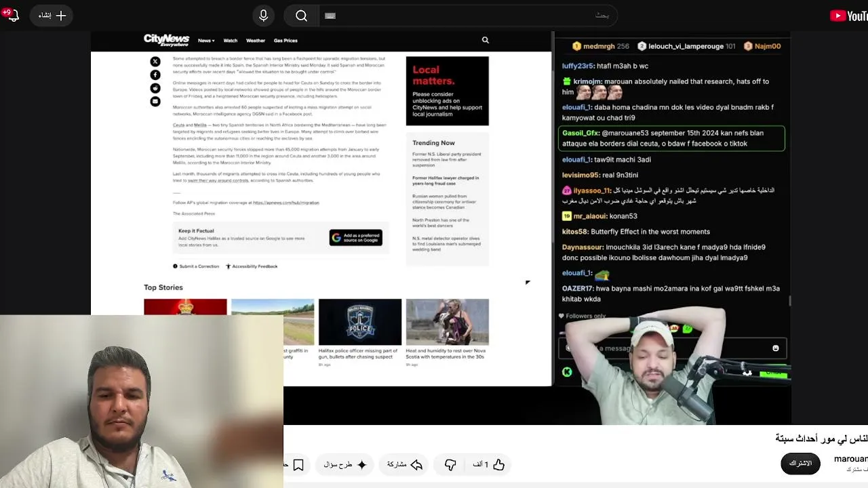
Task: Click the Create (إنشاء) button
Action: [52, 16]
